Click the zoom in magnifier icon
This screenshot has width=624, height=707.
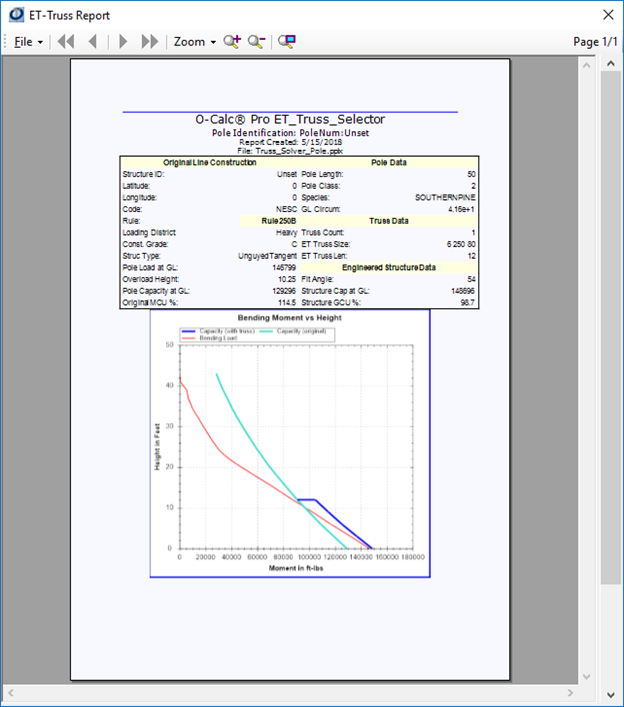point(232,41)
